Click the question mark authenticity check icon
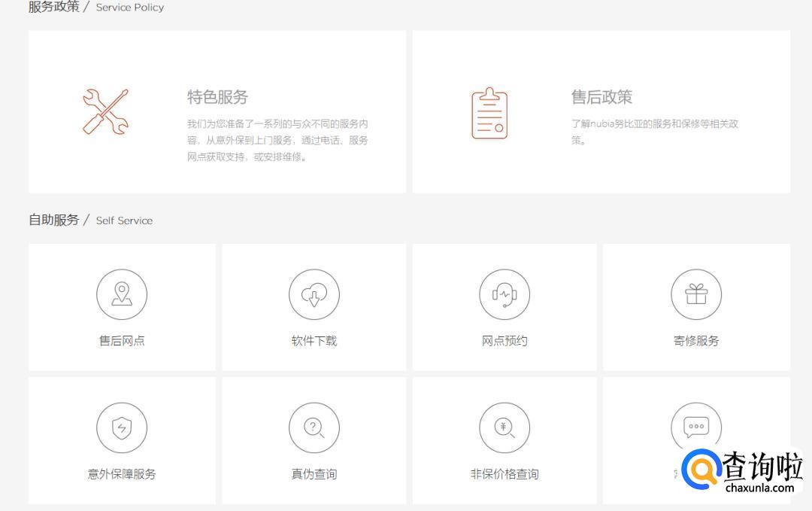 pos(314,427)
